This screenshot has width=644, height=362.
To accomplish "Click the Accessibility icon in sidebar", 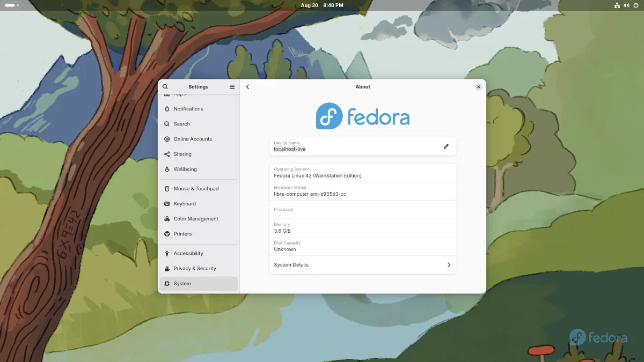I will click(167, 253).
